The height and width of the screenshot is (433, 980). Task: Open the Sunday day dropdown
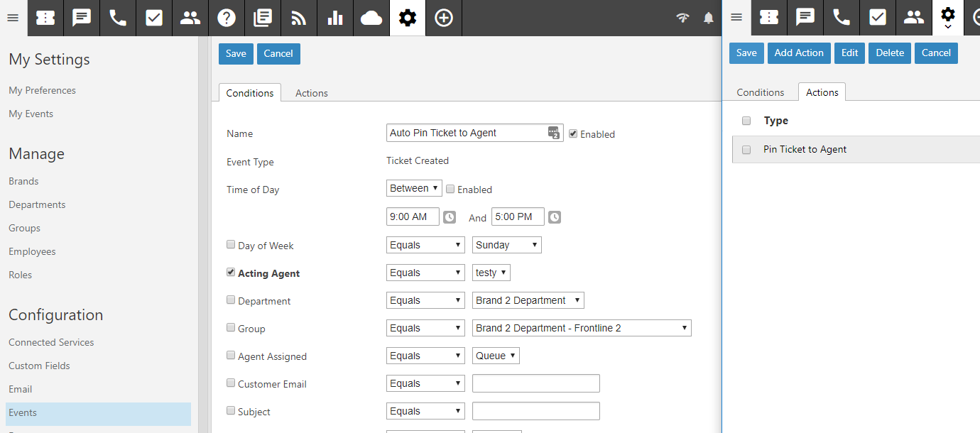(x=506, y=245)
